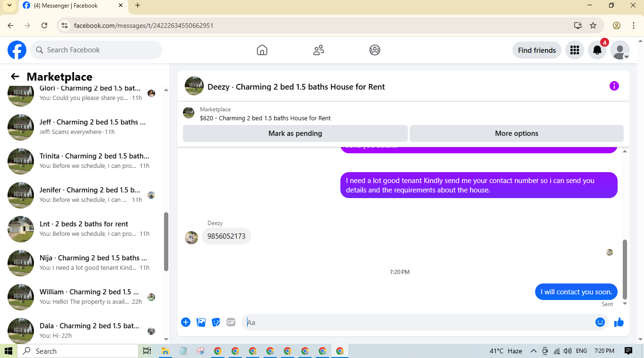The height and width of the screenshot is (358, 644).
Task: Open the Chrome tab search dropdown
Action: [9, 6]
